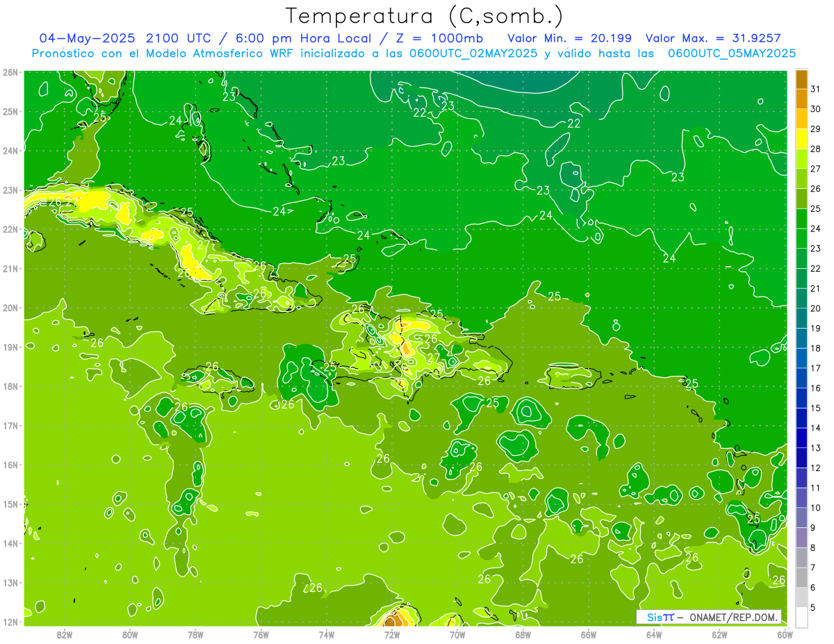834x644 pixels.
Task: Click the color scale label "8"
Action: coord(813,547)
